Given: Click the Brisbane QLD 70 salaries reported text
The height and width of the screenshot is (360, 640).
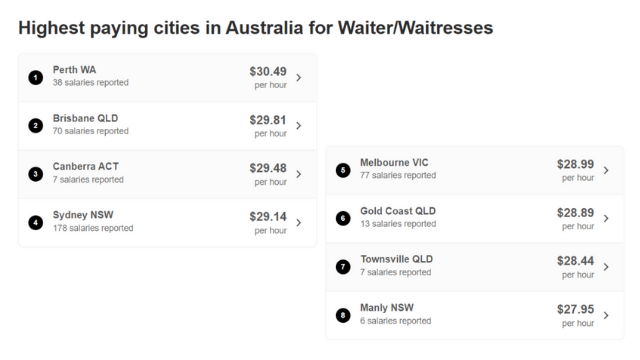Looking at the screenshot, I should (91, 131).
